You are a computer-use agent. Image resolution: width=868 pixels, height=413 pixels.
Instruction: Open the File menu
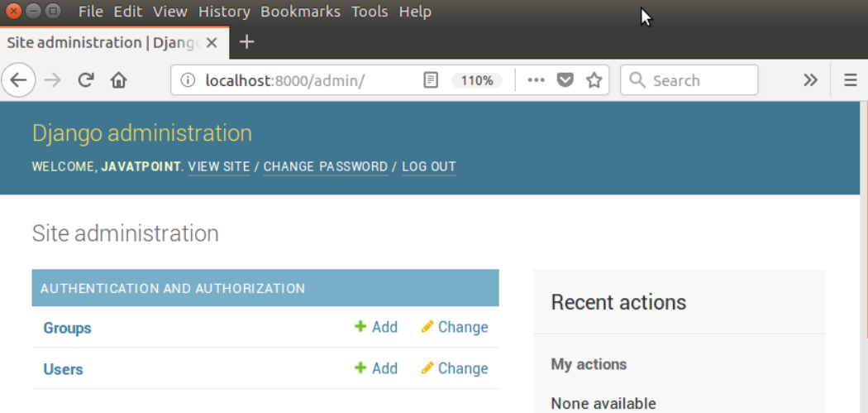pos(91,11)
